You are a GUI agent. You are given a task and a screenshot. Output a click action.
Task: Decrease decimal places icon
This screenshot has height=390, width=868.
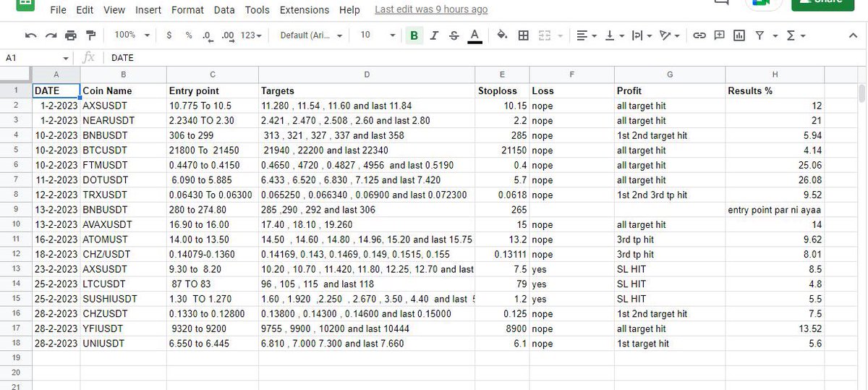207,35
